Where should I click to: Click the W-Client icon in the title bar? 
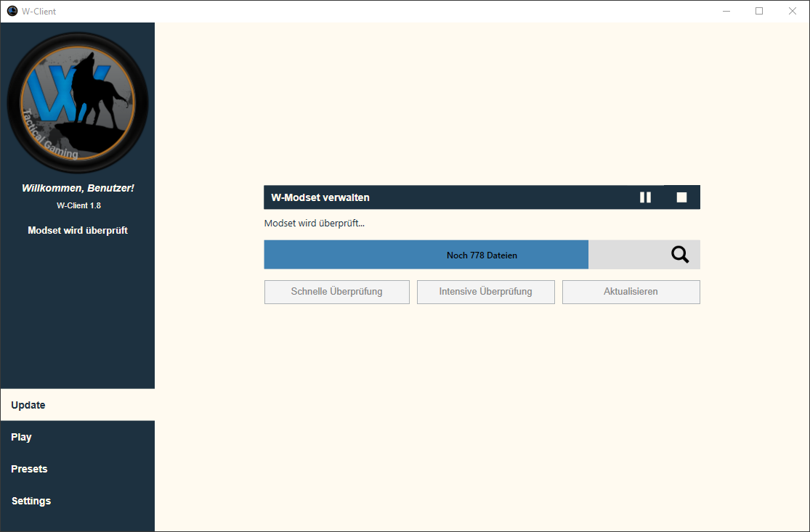click(x=12, y=11)
